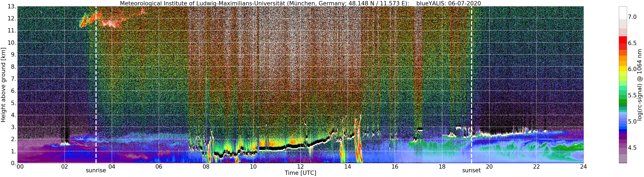Viewport: 644px width, 177px height.
Task: Click the colorbar label 'log(rc-signal) @ 1064 nm'
Action: click(x=639, y=85)
